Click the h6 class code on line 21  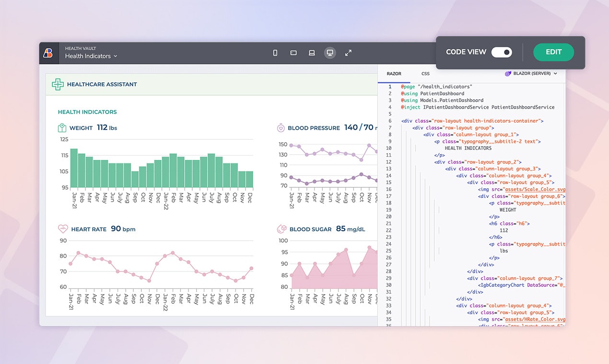509,224
